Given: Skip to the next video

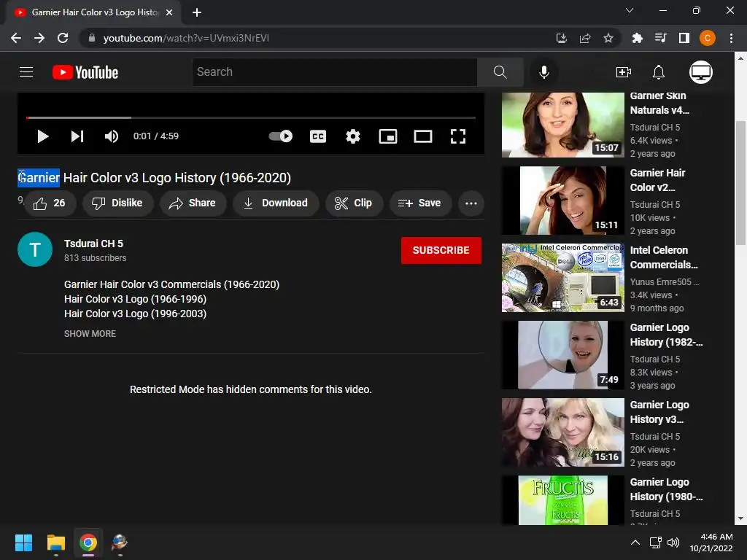Looking at the screenshot, I should point(77,136).
